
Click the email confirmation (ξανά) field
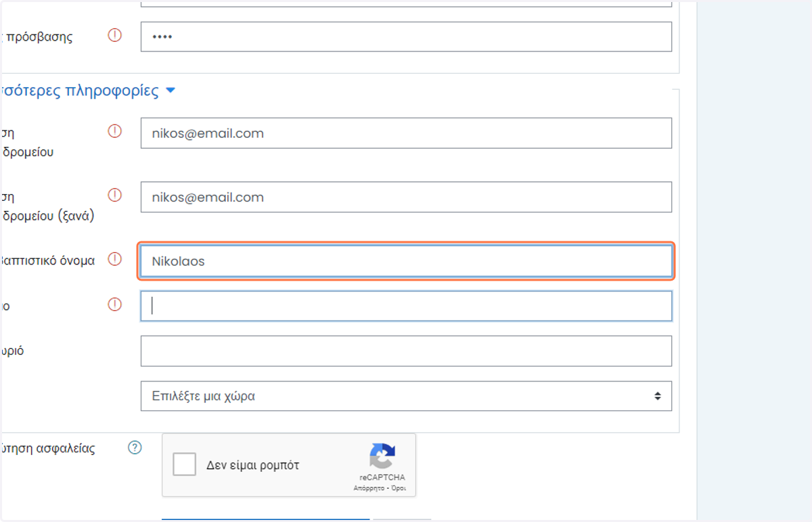[406, 197]
